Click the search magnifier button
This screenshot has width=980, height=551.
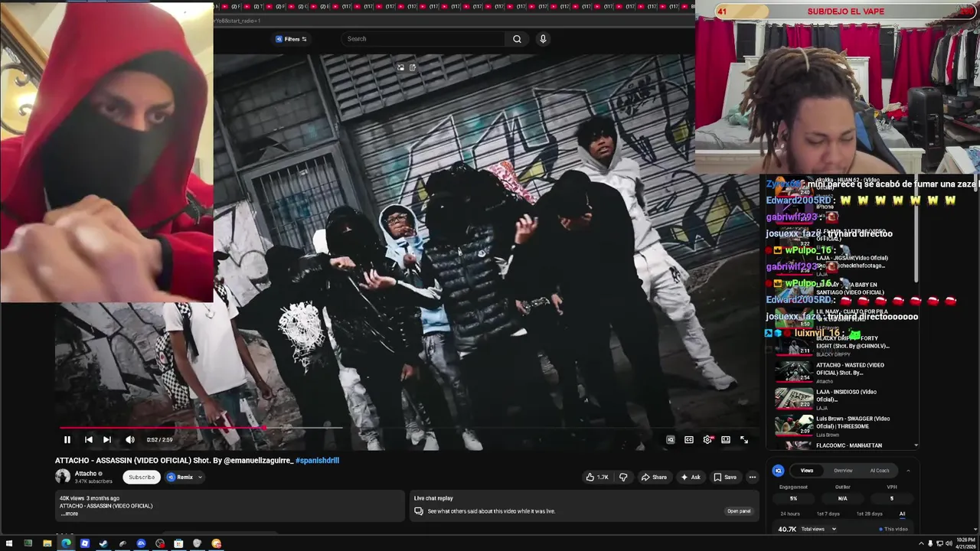(x=518, y=39)
